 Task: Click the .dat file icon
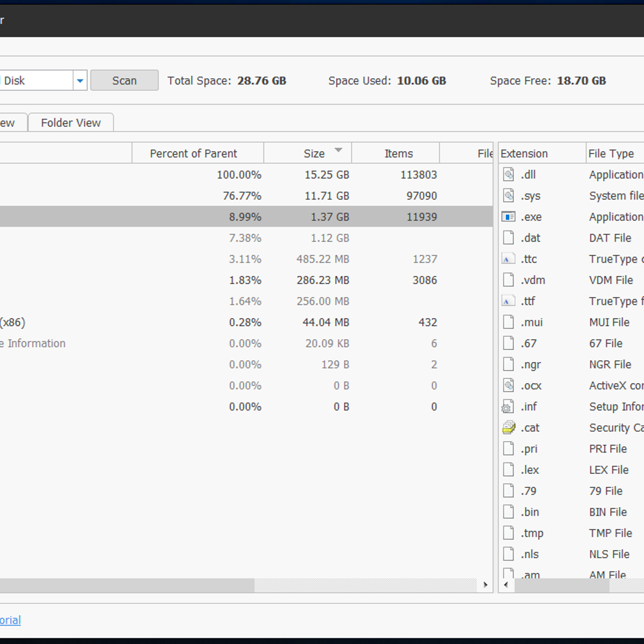[x=508, y=238]
